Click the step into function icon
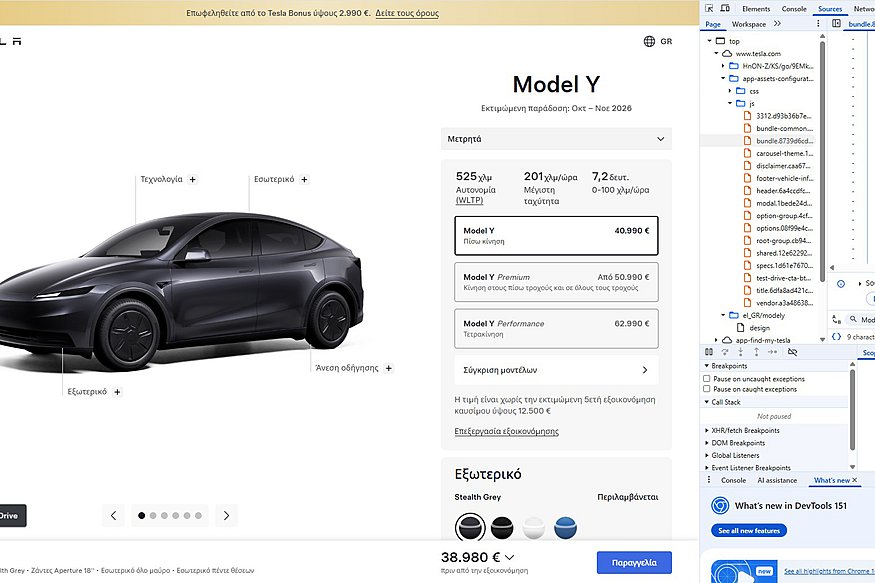 click(x=740, y=352)
